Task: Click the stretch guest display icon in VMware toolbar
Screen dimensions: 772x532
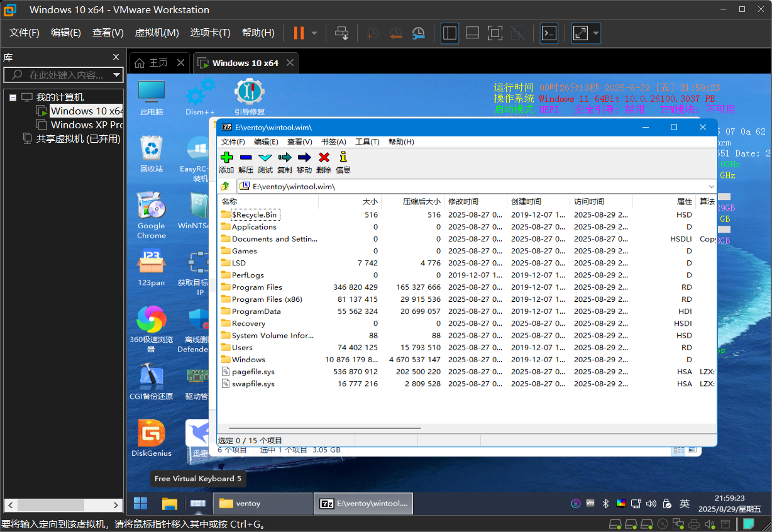Action: pyautogui.click(x=580, y=33)
